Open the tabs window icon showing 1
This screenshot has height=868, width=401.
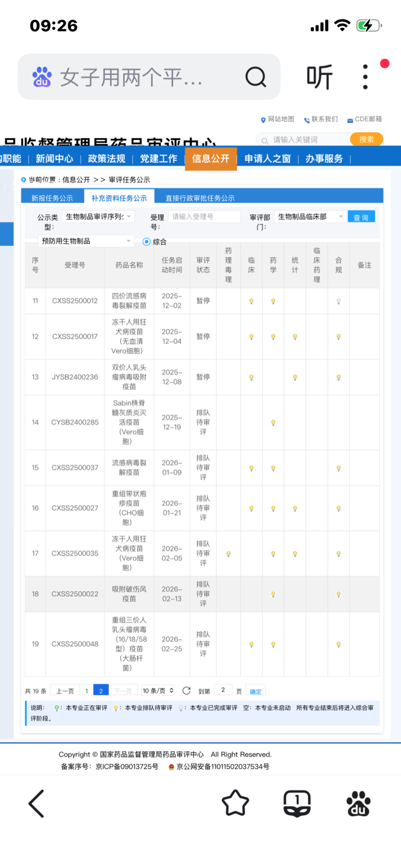297,803
